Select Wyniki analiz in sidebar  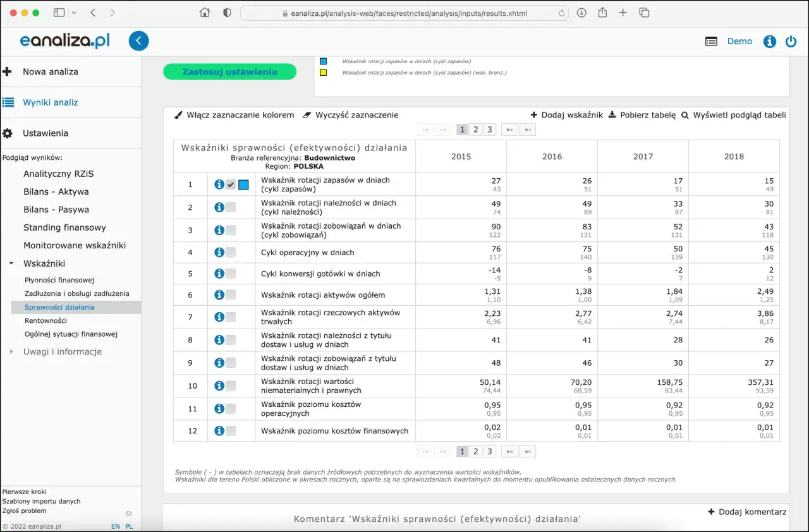click(x=51, y=102)
